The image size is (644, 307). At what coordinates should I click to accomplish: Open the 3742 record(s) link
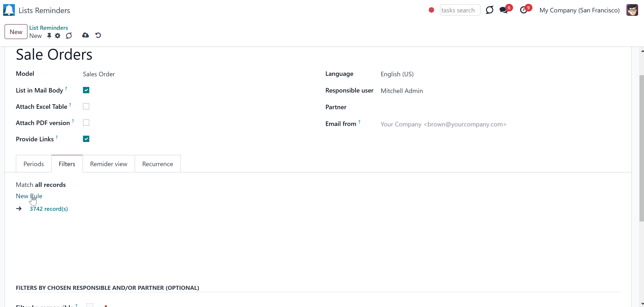coord(49,209)
